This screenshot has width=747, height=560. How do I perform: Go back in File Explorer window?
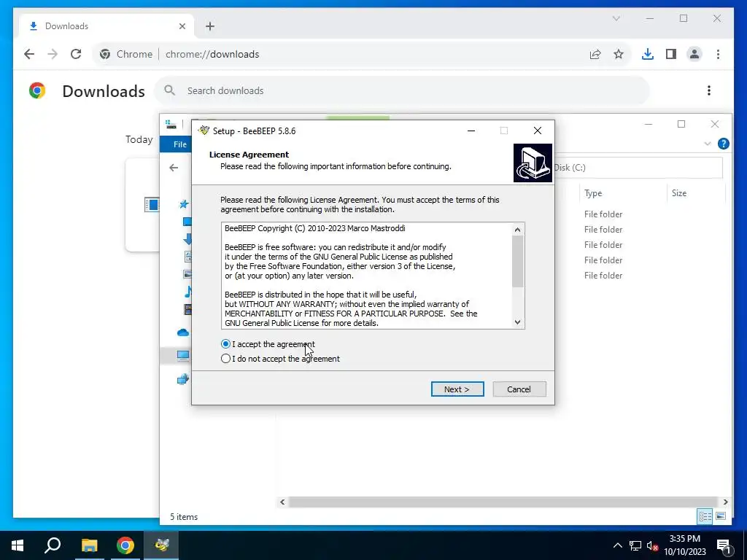click(x=174, y=168)
